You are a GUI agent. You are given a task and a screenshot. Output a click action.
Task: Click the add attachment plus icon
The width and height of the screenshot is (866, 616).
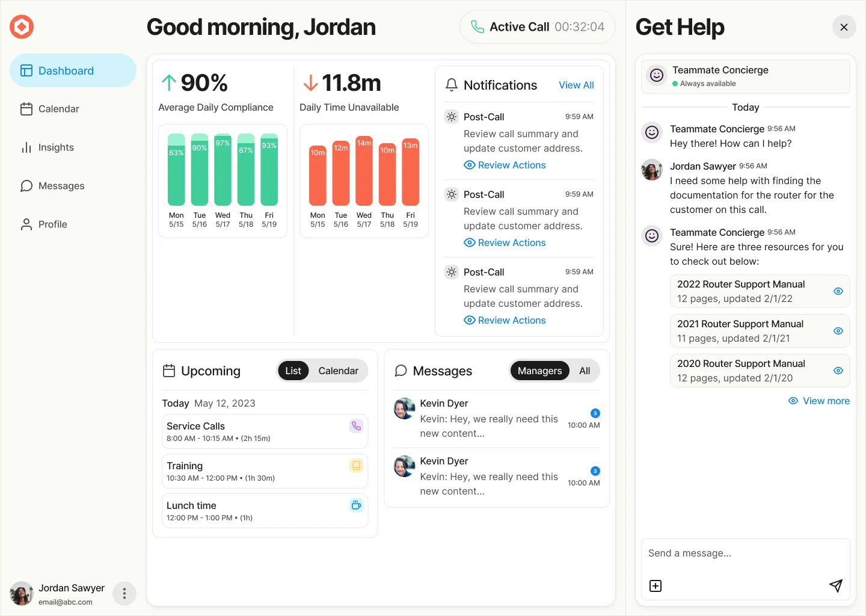click(x=656, y=586)
